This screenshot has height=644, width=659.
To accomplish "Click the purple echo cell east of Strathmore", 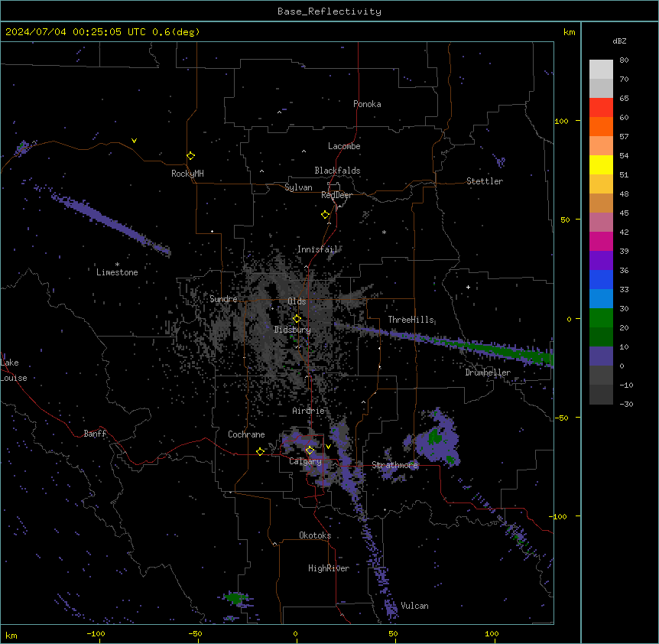I will pos(437,438).
